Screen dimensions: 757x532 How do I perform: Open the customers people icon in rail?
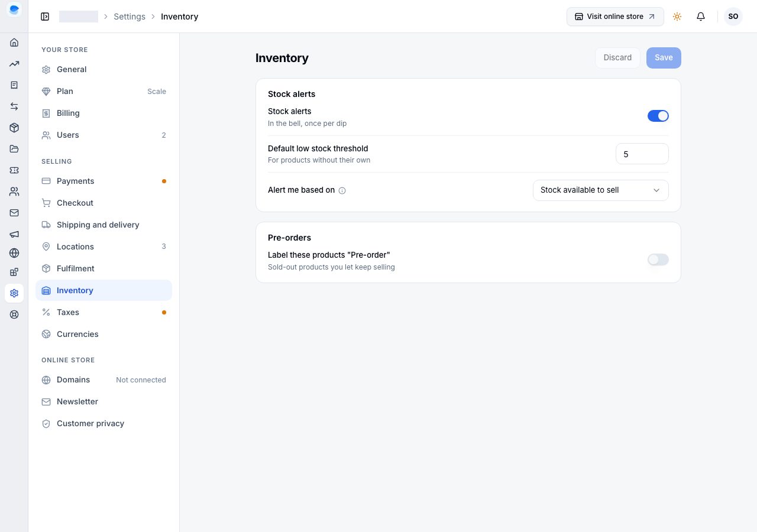click(14, 192)
